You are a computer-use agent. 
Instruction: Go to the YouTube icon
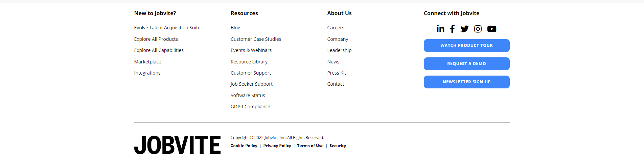tap(492, 29)
